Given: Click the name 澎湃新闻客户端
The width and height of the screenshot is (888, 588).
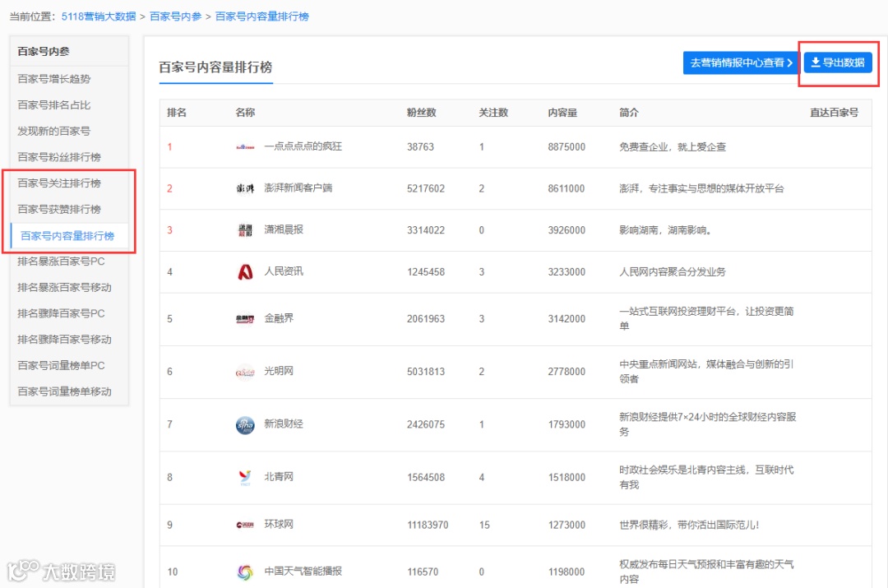Looking at the screenshot, I should tap(298, 188).
